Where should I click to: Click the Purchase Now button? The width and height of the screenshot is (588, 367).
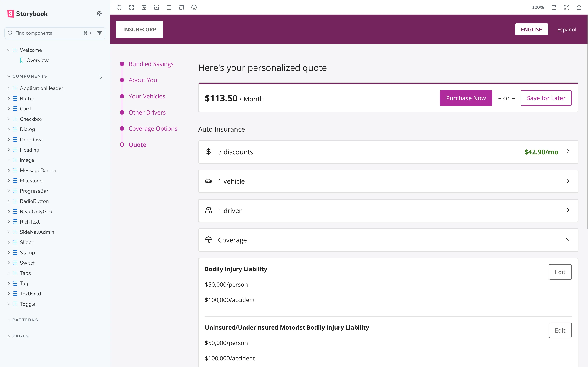point(466,98)
